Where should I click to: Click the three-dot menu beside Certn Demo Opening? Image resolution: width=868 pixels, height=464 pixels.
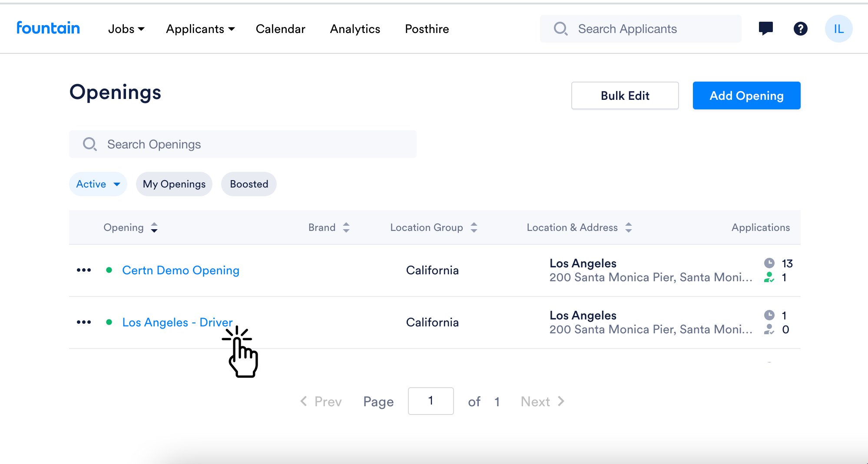click(x=83, y=270)
